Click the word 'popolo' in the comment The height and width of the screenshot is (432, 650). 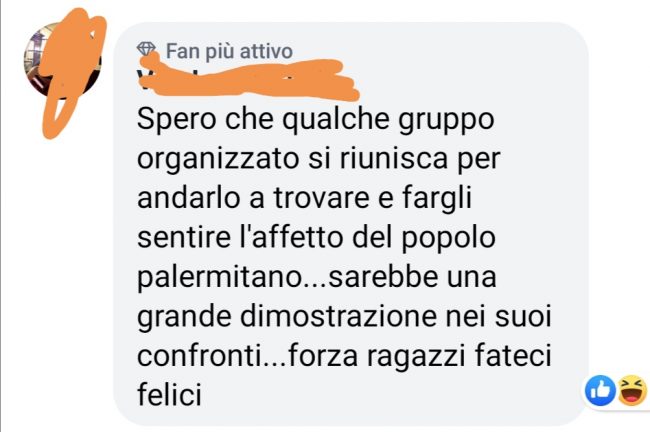[449, 239]
